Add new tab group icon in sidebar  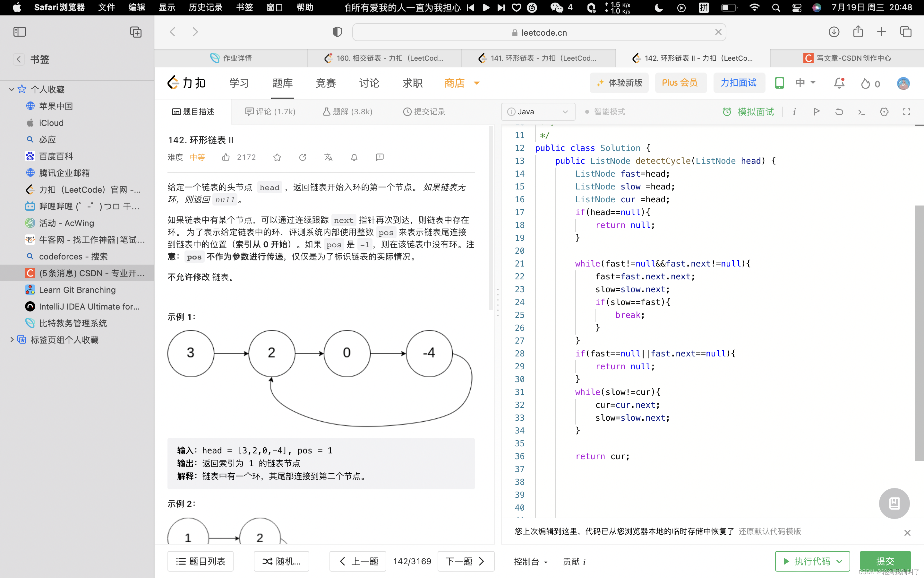pyautogui.click(x=135, y=32)
